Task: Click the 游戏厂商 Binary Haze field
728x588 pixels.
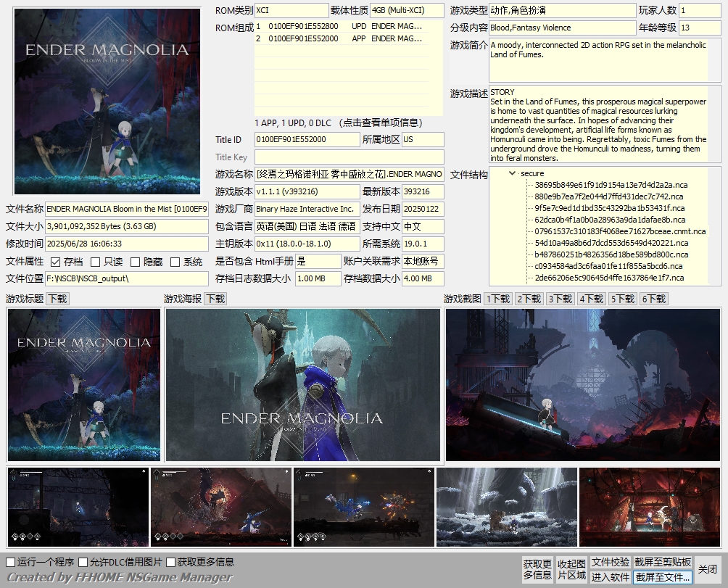Action: point(307,210)
